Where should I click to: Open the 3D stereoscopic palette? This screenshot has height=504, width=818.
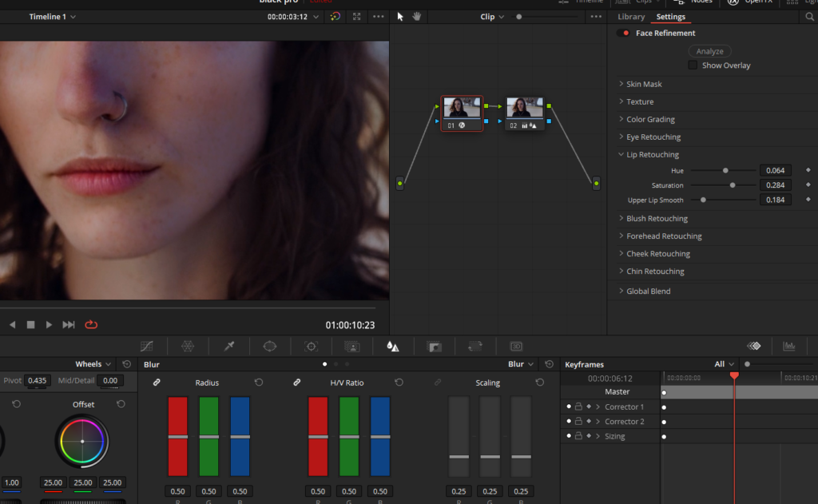pos(516,347)
